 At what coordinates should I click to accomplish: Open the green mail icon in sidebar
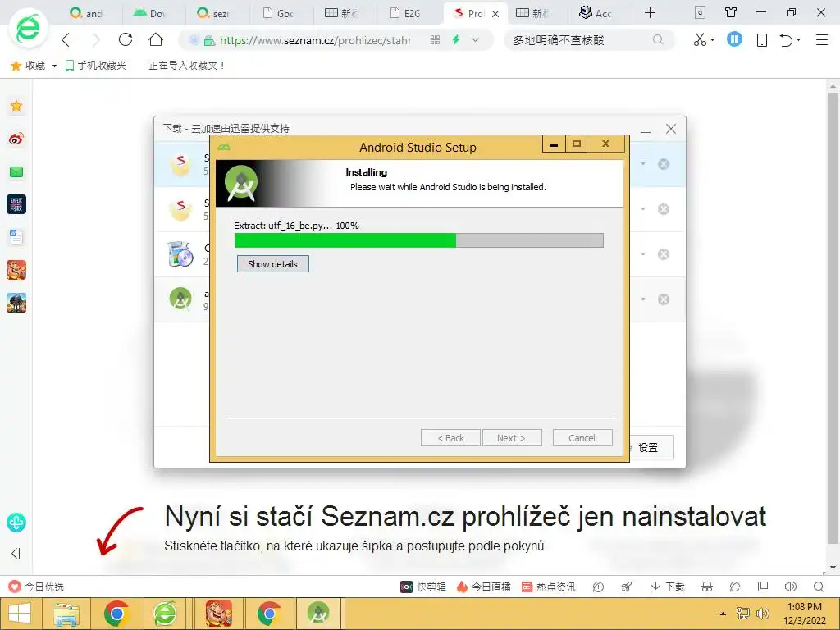point(16,172)
